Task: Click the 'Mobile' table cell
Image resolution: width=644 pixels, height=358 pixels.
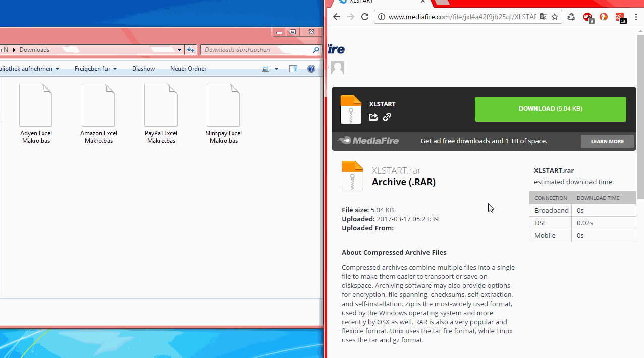Action: tap(551, 235)
